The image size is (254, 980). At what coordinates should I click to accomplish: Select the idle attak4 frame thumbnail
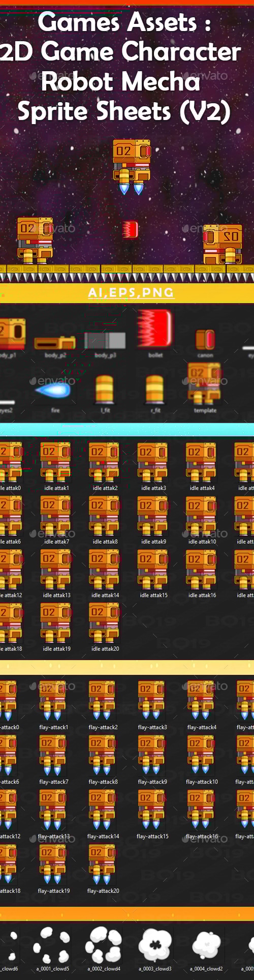click(202, 462)
